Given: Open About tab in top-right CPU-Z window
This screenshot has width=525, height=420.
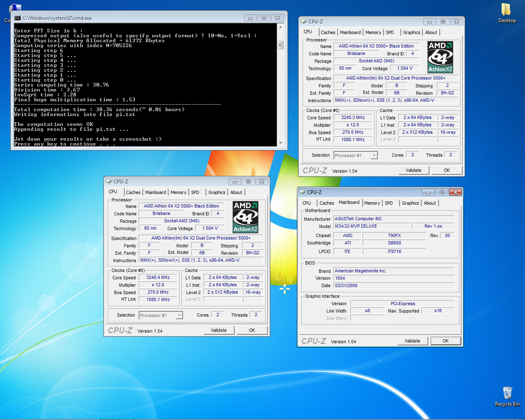Looking at the screenshot, I should pos(431,32).
